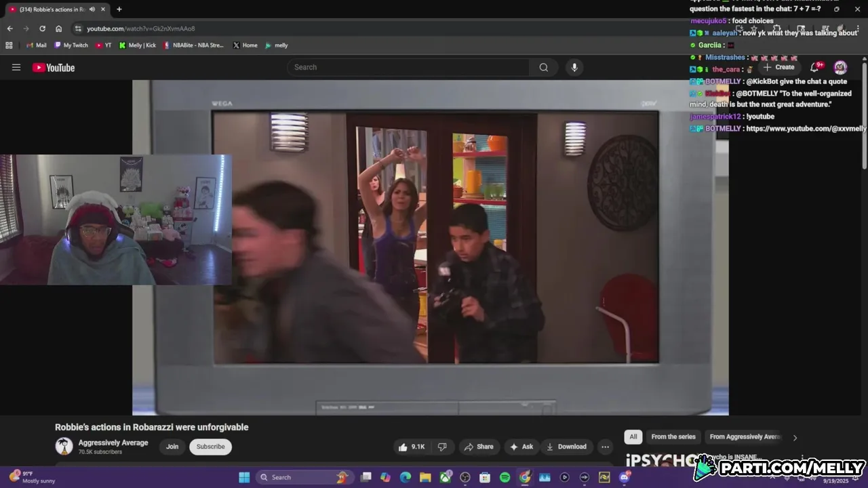Click the Windows taskbar Search box

[x=304, y=477]
